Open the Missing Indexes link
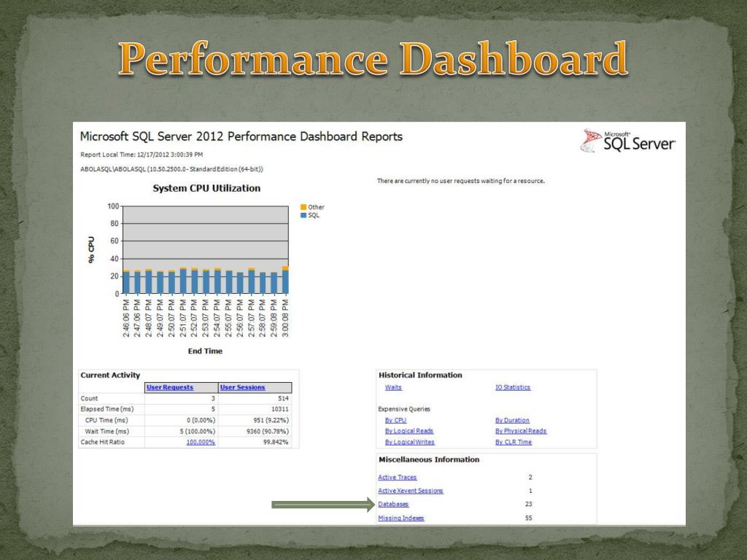 click(x=400, y=518)
